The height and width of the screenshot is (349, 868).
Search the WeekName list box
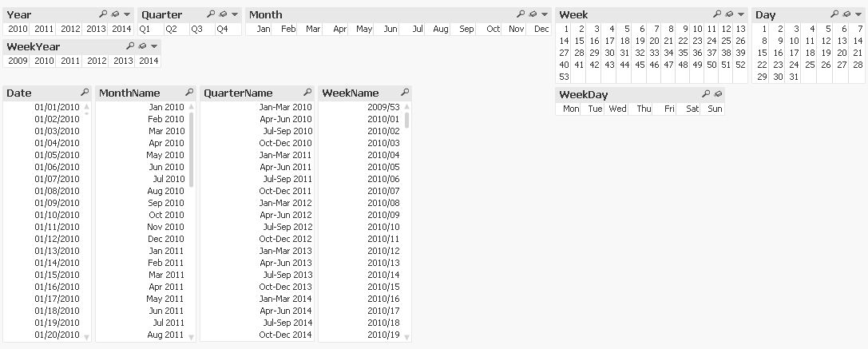405,93
